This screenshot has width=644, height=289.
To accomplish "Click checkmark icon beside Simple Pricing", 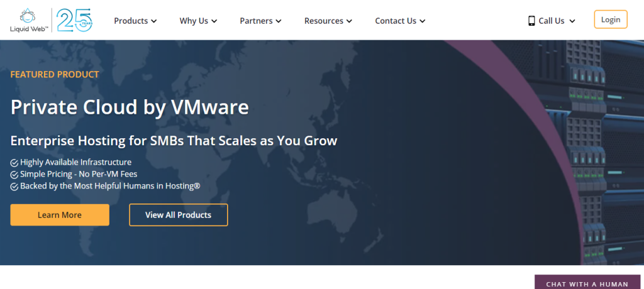I will tap(14, 175).
